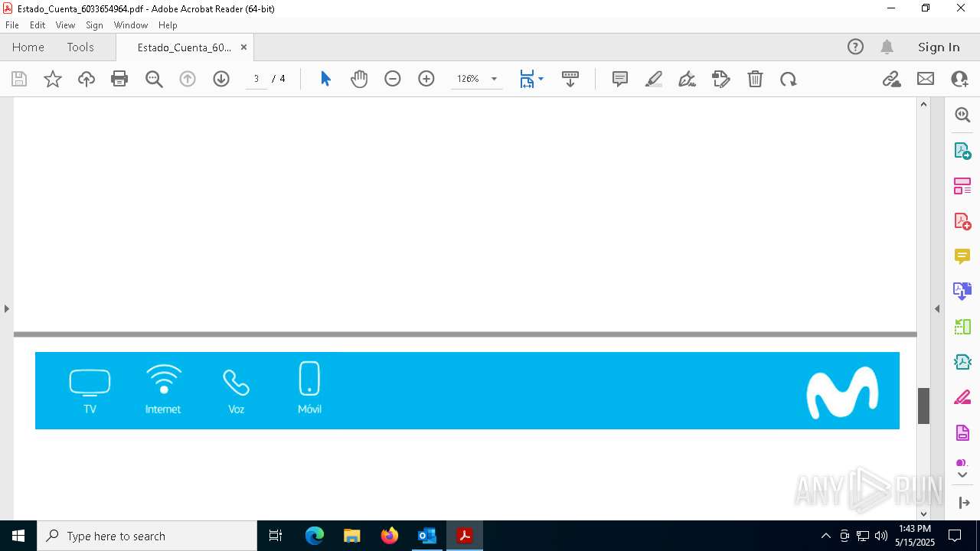980x551 pixels.
Task: Click the scroll down arrow
Action: point(923,514)
